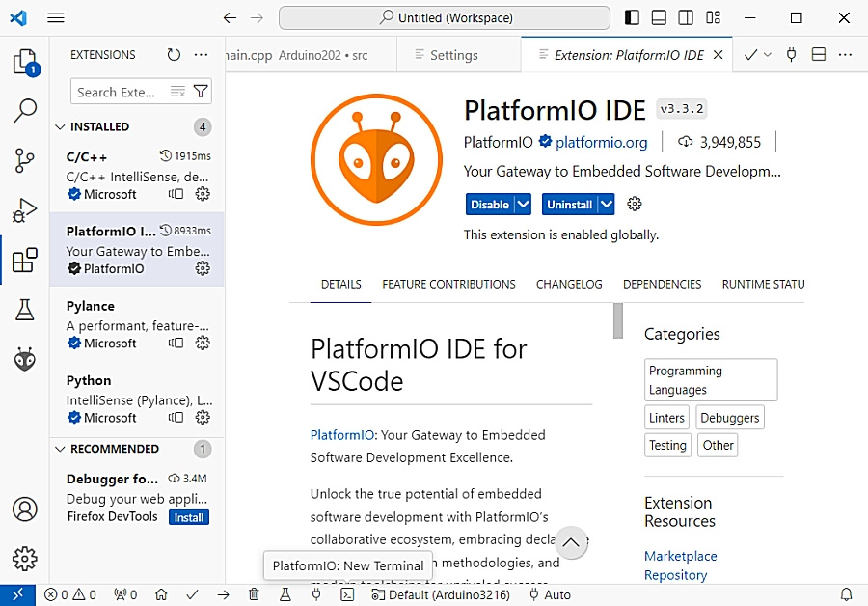Toggle the primary side bar layout button
Viewport: 868px width, 606px height.
click(632, 17)
